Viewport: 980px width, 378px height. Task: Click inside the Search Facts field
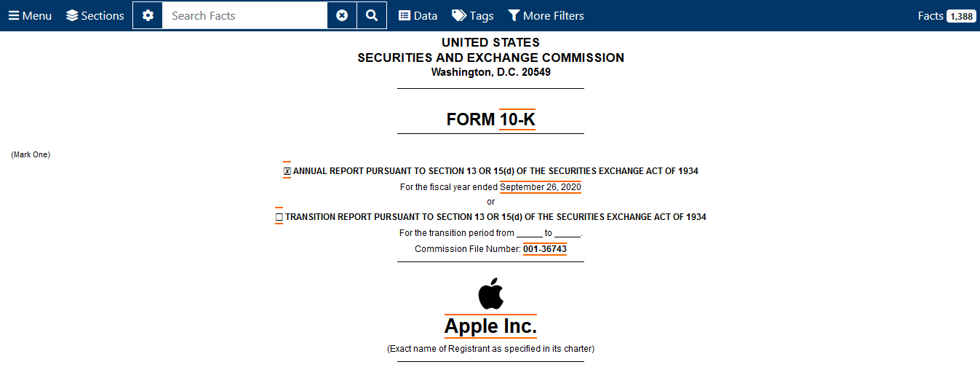click(244, 15)
